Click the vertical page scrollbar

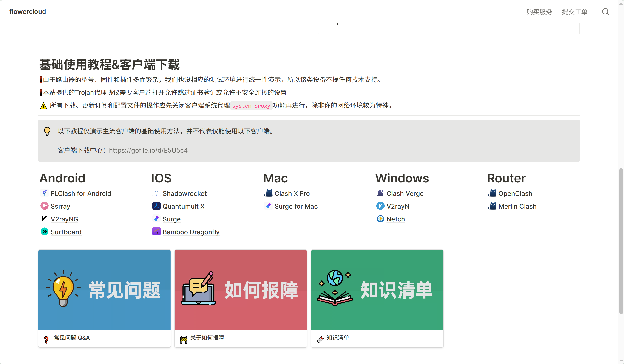click(621, 241)
